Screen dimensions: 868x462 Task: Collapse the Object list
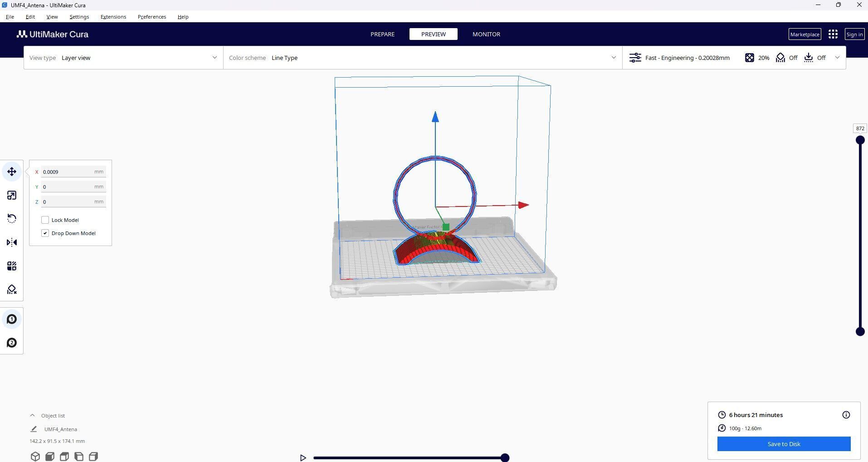click(32, 415)
